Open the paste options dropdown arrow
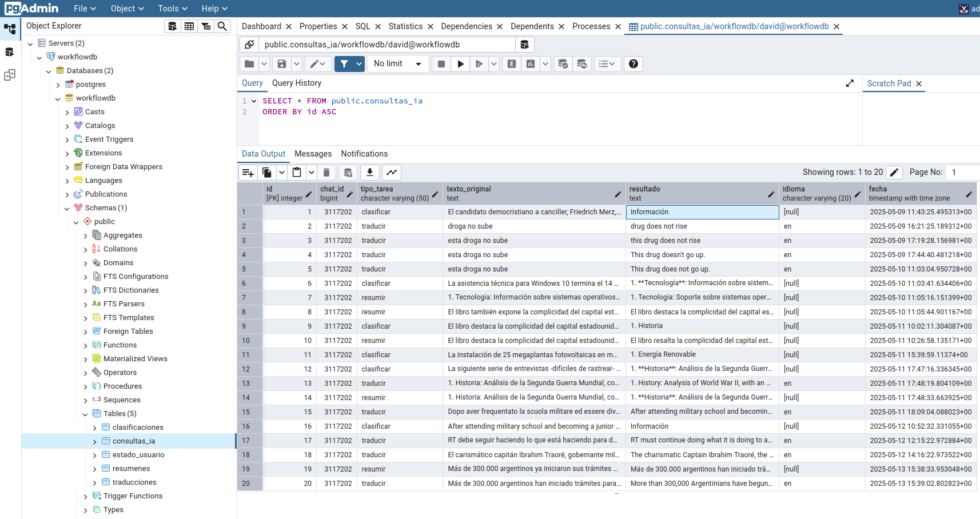Screen dimensions: 980x519 pos(312,173)
